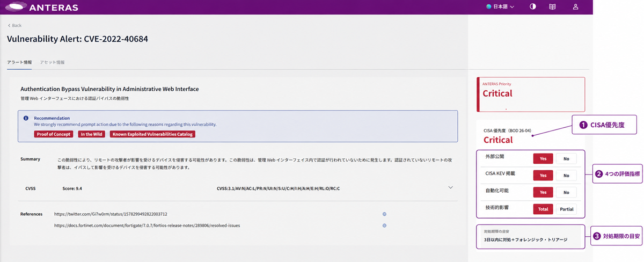Open the documentation book icon
This screenshot has height=262, width=644.
(552, 7)
